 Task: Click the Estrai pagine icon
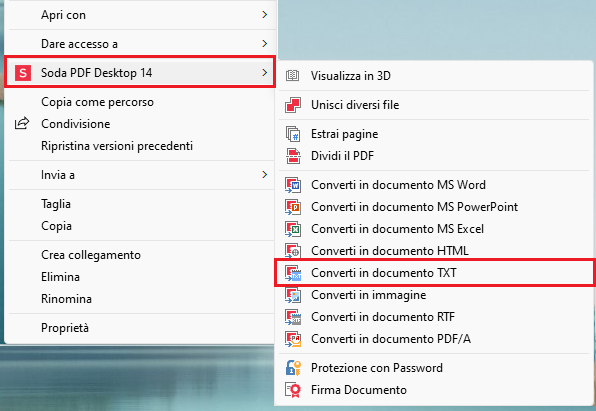(x=293, y=134)
